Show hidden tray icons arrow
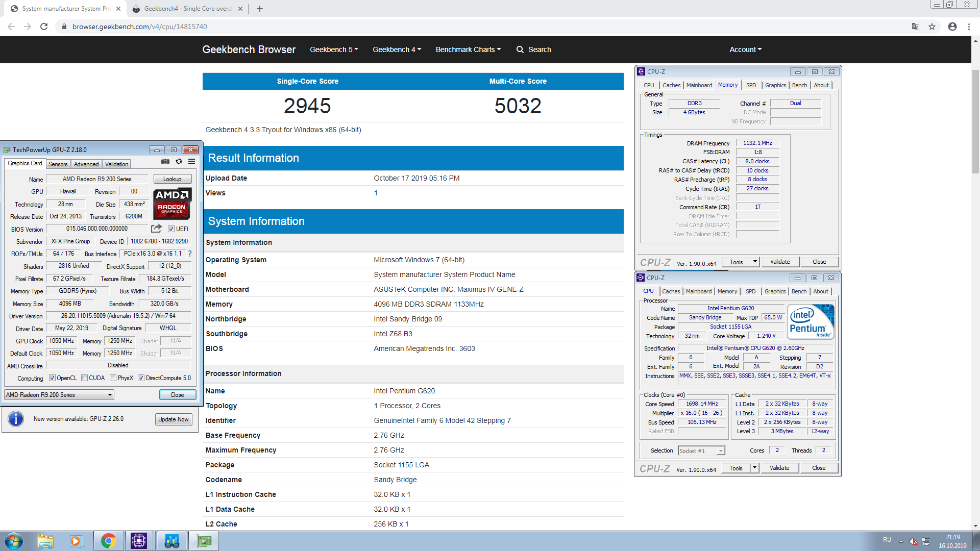 (x=901, y=541)
